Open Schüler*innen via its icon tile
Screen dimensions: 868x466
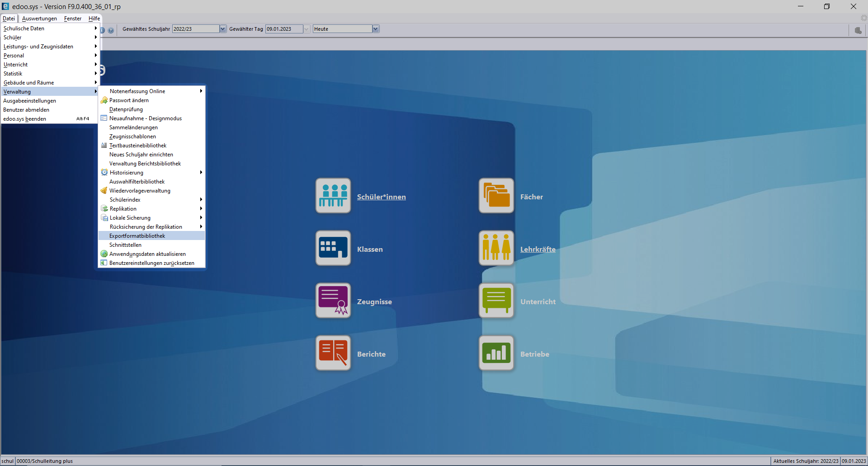pos(333,195)
